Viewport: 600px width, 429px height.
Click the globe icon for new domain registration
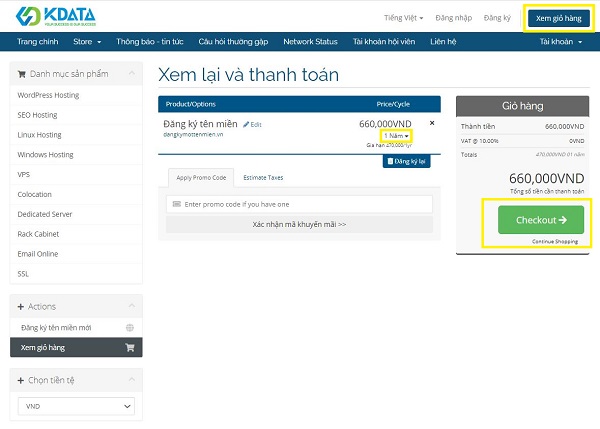click(x=129, y=327)
